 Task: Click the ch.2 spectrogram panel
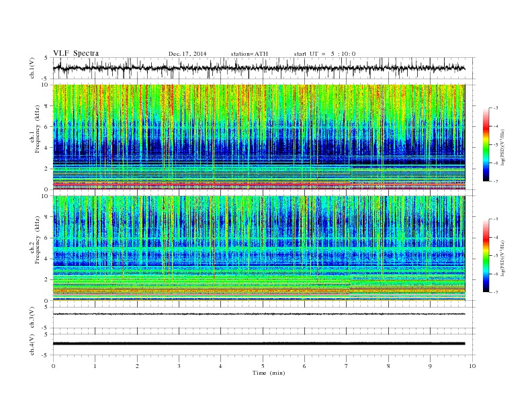click(259, 248)
